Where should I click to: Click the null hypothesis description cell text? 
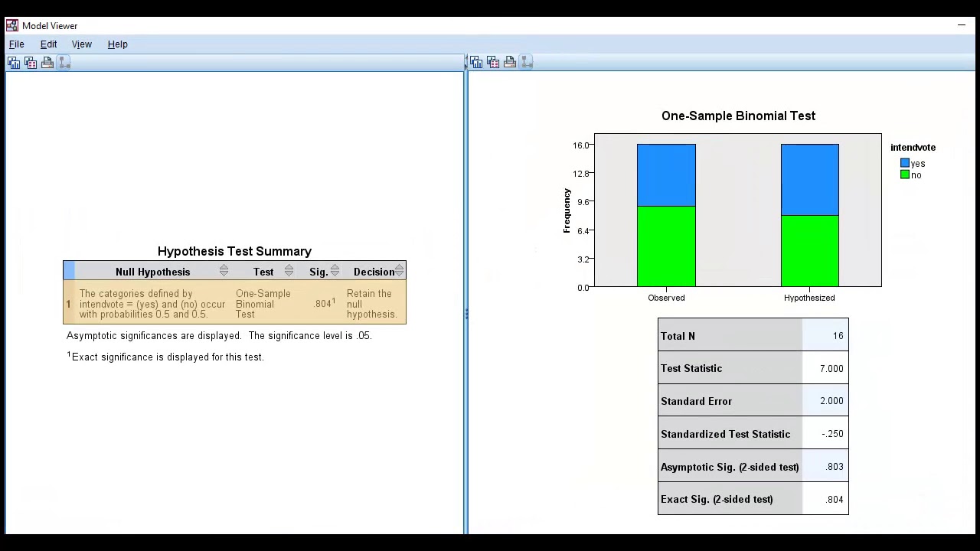point(152,304)
